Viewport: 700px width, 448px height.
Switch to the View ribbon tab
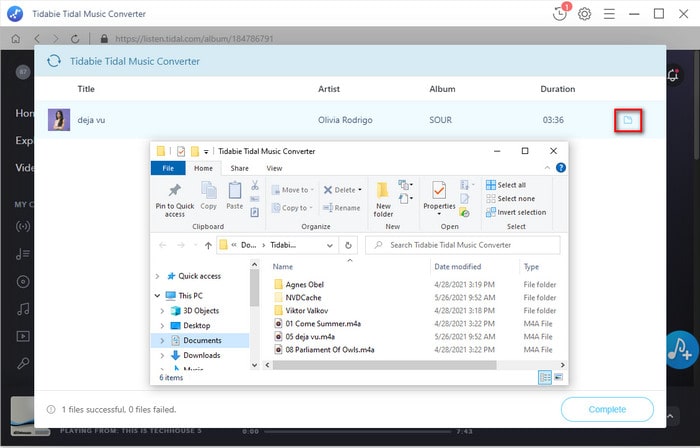click(274, 168)
